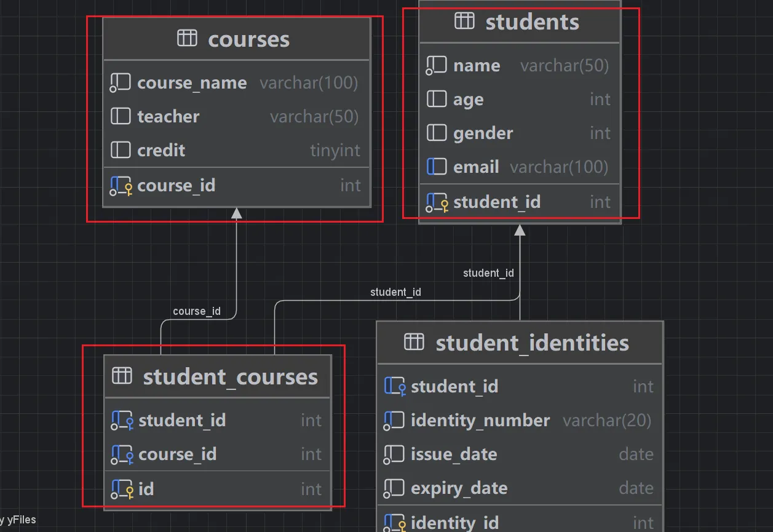Click course_id column in courses table
This screenshot has width=773, height=532.
click(176, 186)
